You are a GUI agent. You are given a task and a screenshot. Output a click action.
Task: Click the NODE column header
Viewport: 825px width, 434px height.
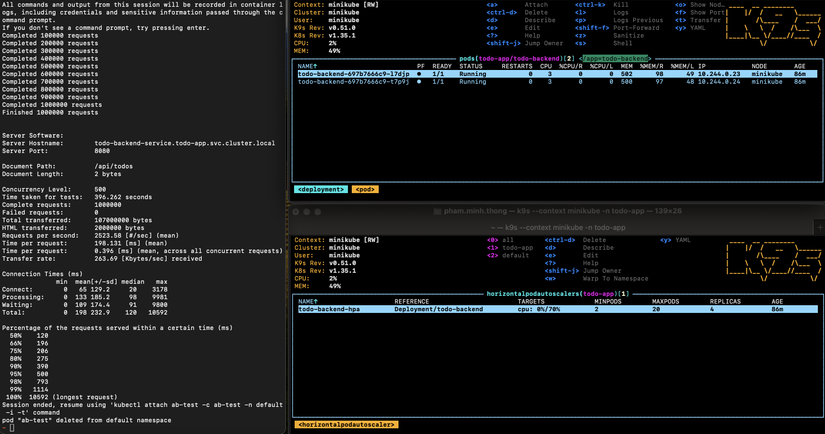pos(759,66)
